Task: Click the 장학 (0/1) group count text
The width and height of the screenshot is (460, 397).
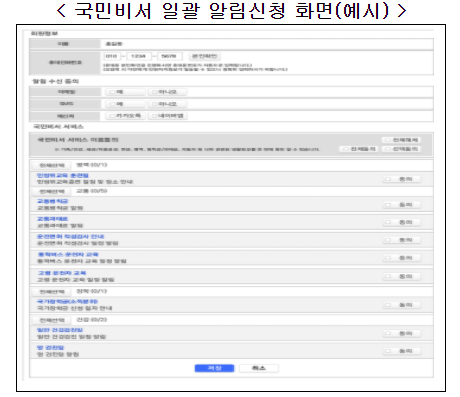Action: pyautogui.click(x=92, y=291)
